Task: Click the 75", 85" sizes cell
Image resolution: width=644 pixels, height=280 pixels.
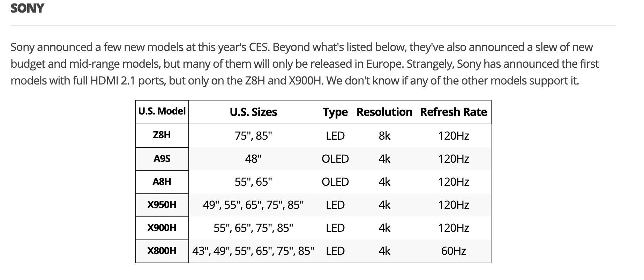Action: point(253,135)
